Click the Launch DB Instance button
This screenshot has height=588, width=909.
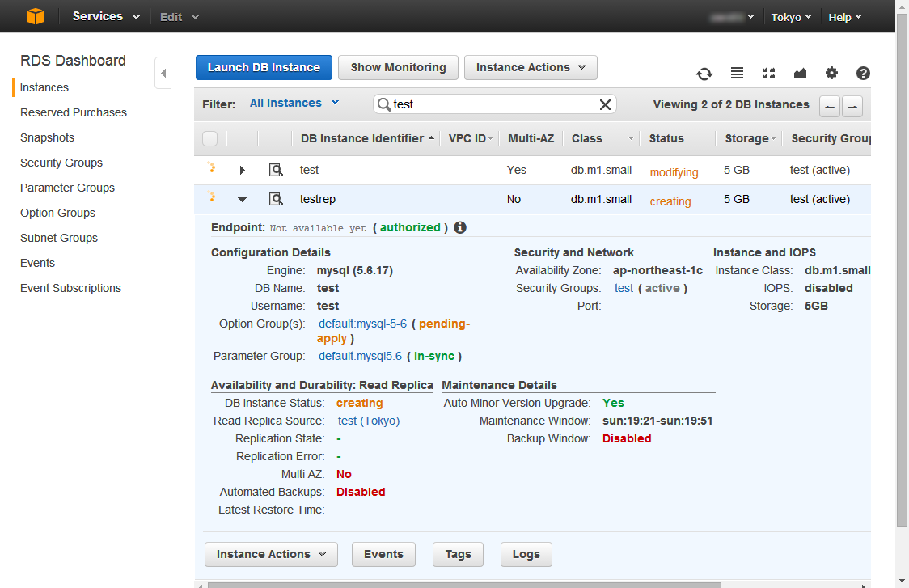pos(264,67)
